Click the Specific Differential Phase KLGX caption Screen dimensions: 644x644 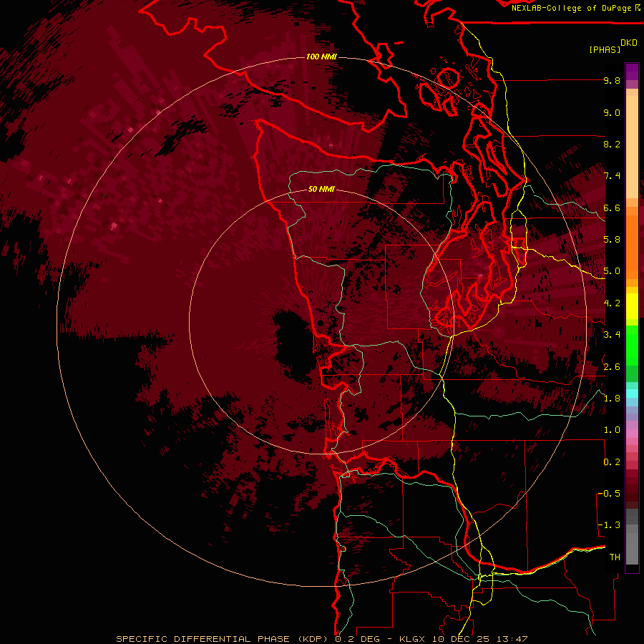coord(321,639)
